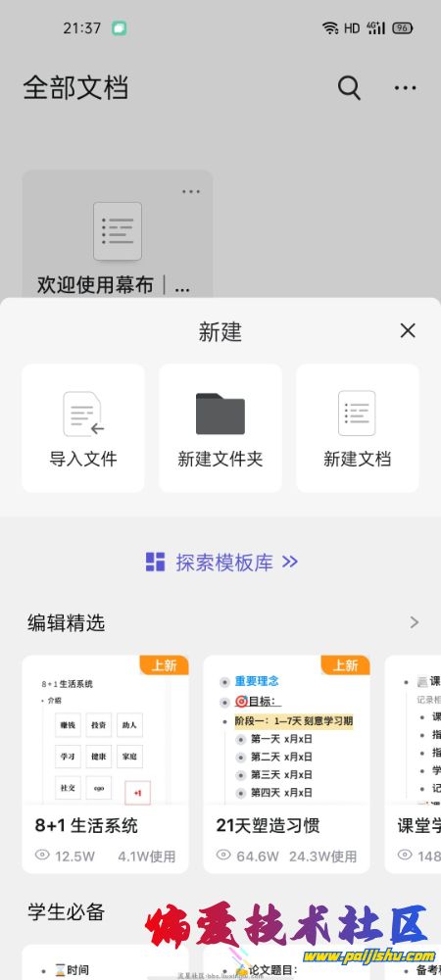
Task: Open the three-dot menu in header
Action: [406, 88]
